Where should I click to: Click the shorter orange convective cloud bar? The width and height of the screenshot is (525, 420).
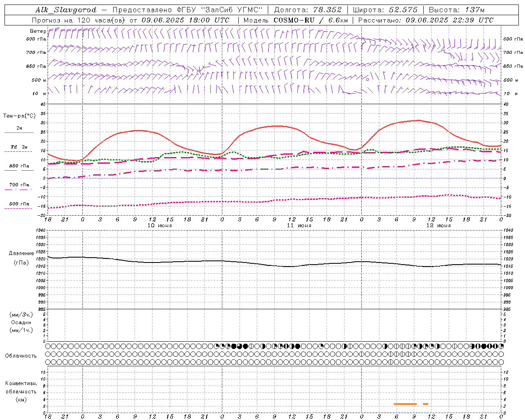(x=426, y=404)
